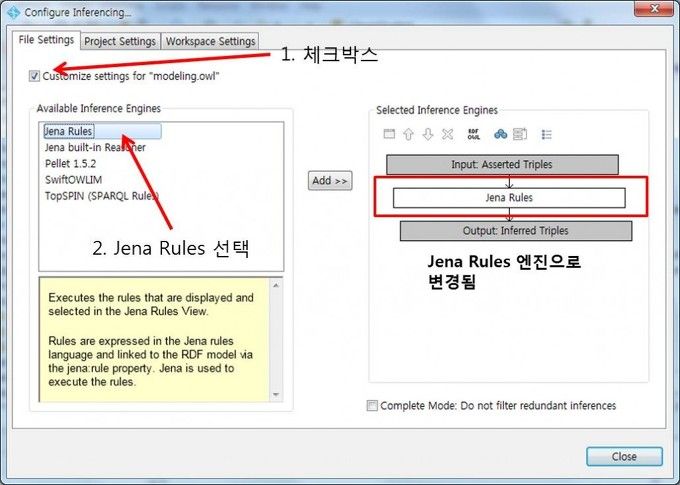The width and height of the screenshot is (680, 485).
Task: Move selected engine down with arrow icon
Action: pyautogui.click(x=428, y=134)
